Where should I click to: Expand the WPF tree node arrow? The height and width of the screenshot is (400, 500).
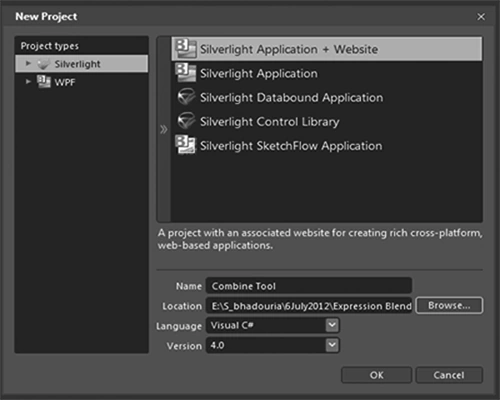[x=28, y=81]
